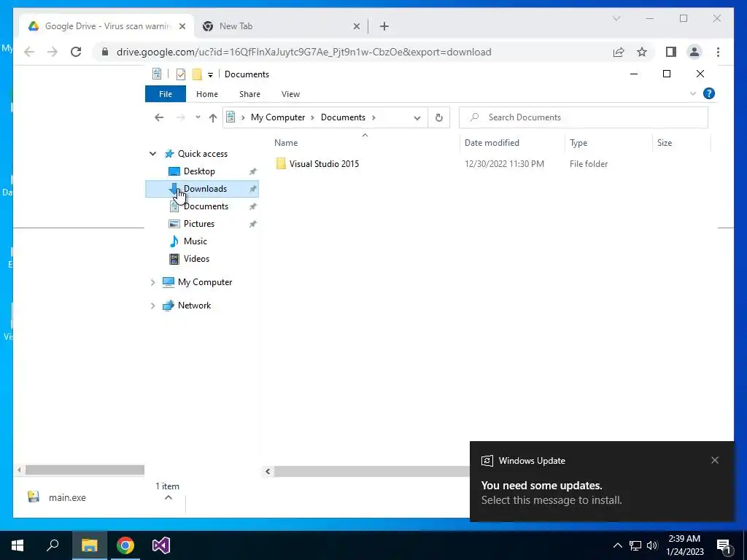The height and width of the screenshot is (560, 747).
Task: Click Google Chrome icon in taskbar
Action: [x=125, y=545]
